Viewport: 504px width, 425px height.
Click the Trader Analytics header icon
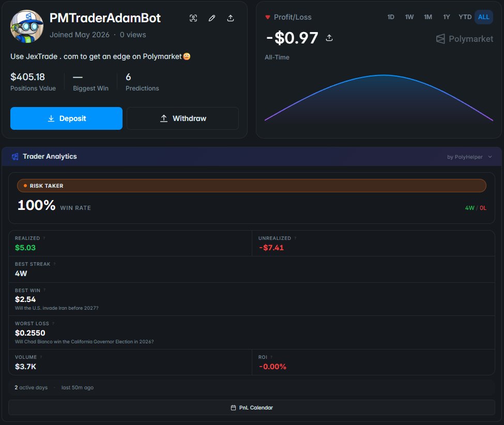[x=15, y=157]
